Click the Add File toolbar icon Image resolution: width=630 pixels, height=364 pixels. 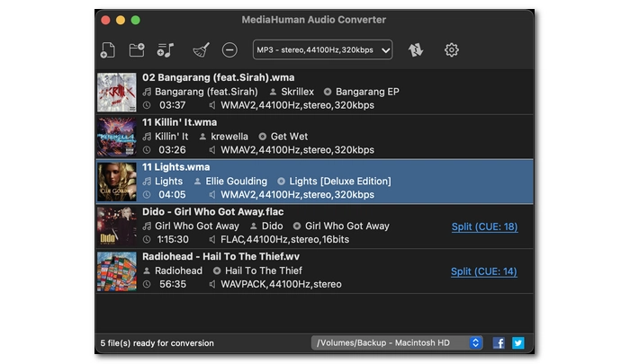pyautogui.click(x=108, y=50)
